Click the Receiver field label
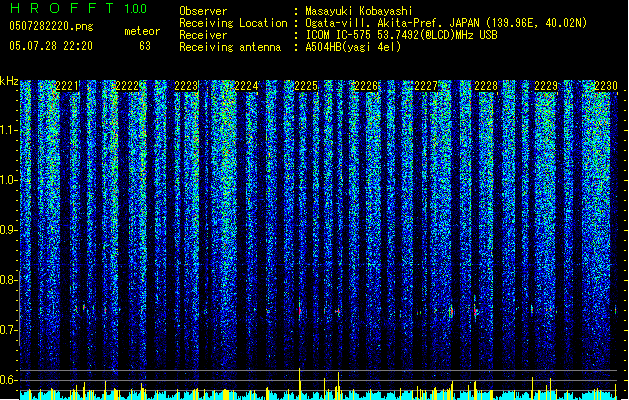The width and height of the screenshot is (629, 400). coord(203,35)
